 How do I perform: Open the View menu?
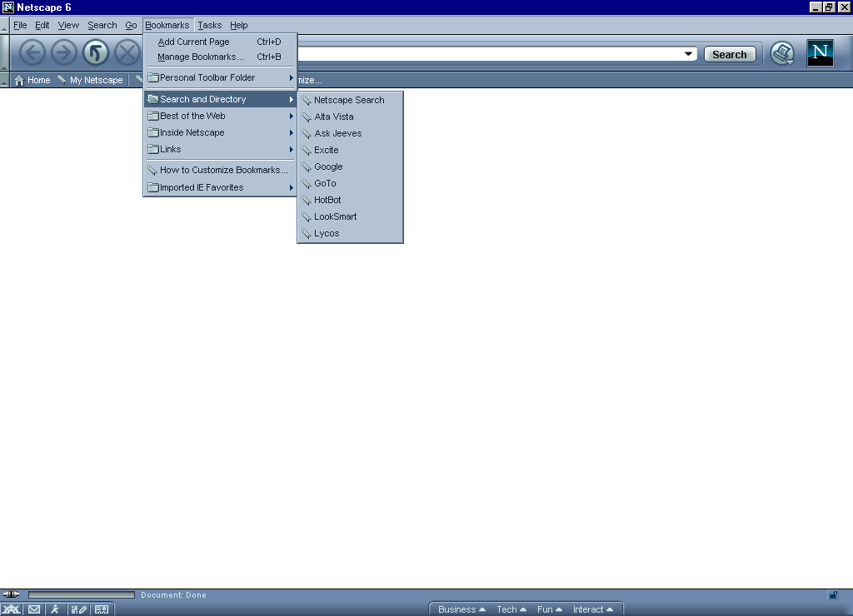click(68, 25)
